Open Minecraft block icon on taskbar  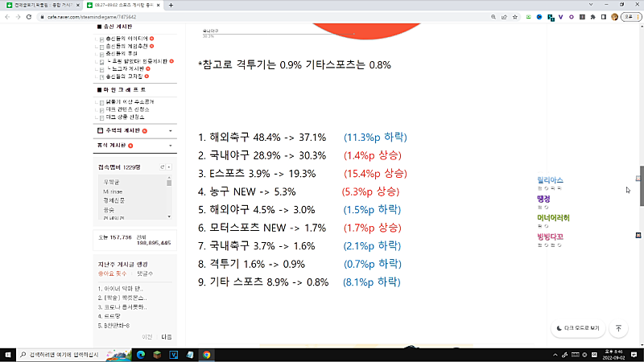click(157, 355)
